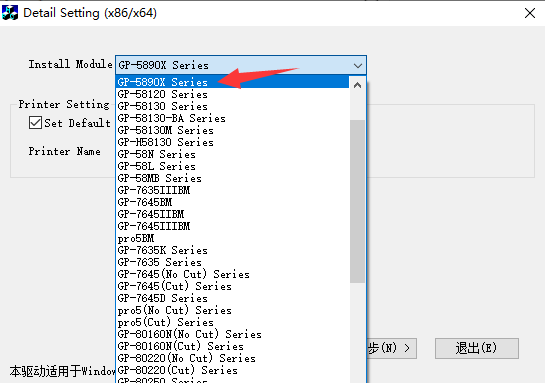
Task: Click the Detail Setting title bar app icon
Action: 10,13
